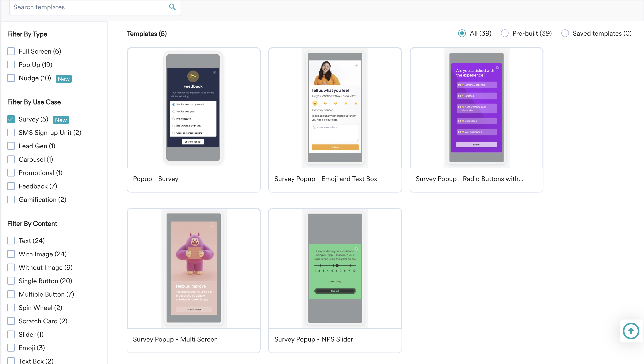Image resolution: width=644 pixels, height=364 pixels.
Task: Open the Survey Popup NPS Slider template
Action: pyautogui.click(x=335, y=268)
